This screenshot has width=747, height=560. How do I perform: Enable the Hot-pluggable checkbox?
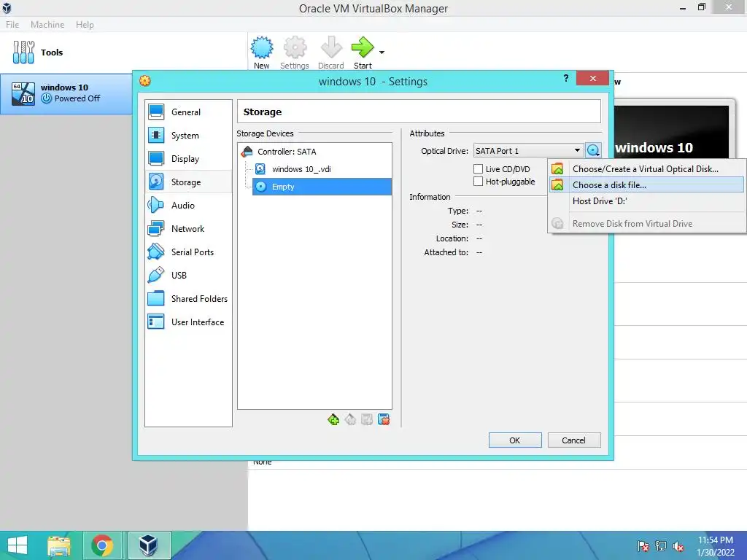[x=479, y=182]
